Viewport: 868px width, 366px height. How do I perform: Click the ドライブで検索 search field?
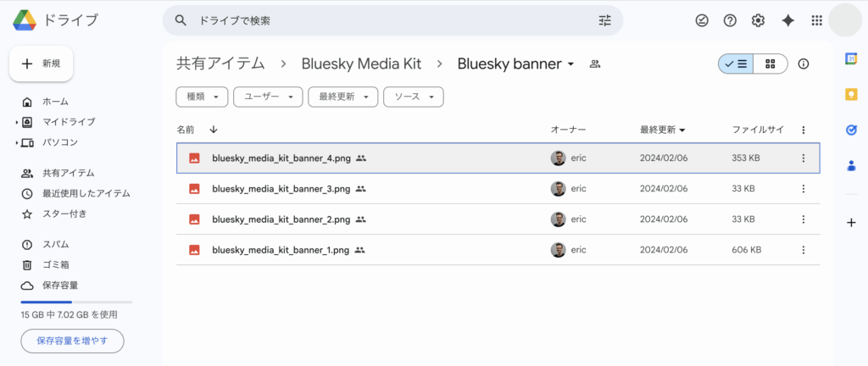point(393,20)
